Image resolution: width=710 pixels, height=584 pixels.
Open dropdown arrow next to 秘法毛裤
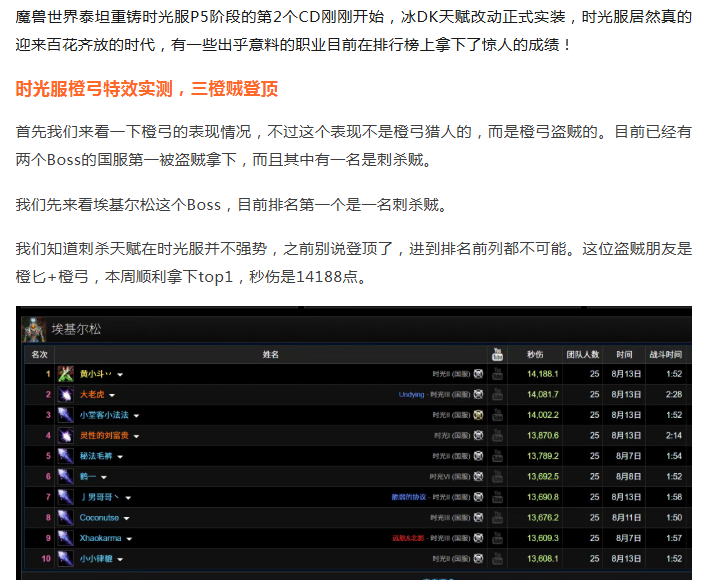coord(120,457)
